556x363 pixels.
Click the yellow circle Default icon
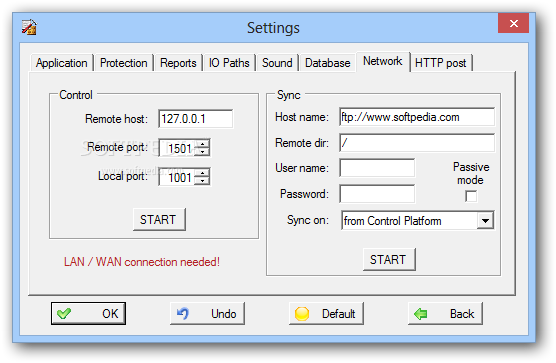tap(302, 314)
